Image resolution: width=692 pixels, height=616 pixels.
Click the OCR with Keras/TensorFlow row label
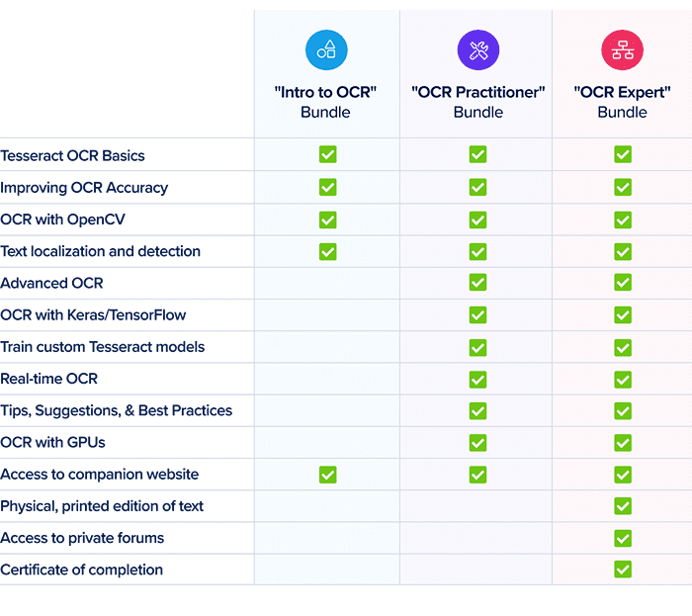click(93, 315)
